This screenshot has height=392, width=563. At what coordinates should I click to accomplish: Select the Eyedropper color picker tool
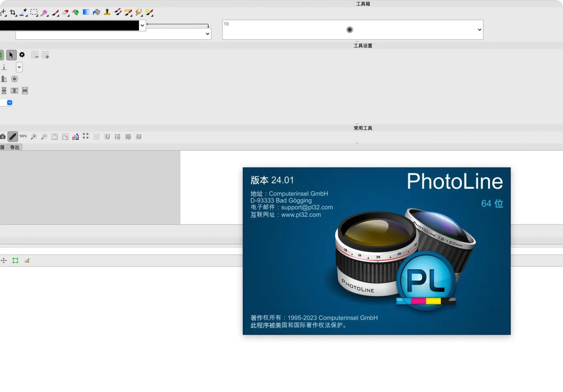tap(24, 12)
